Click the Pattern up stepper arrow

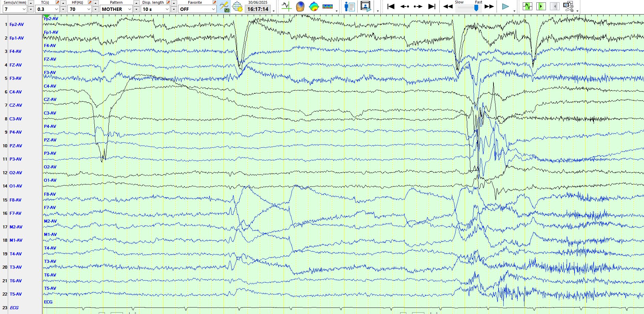(136, 3)
